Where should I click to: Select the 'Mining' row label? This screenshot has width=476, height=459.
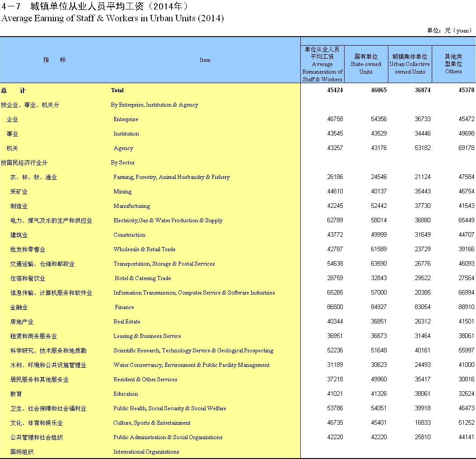click(122, 192)
